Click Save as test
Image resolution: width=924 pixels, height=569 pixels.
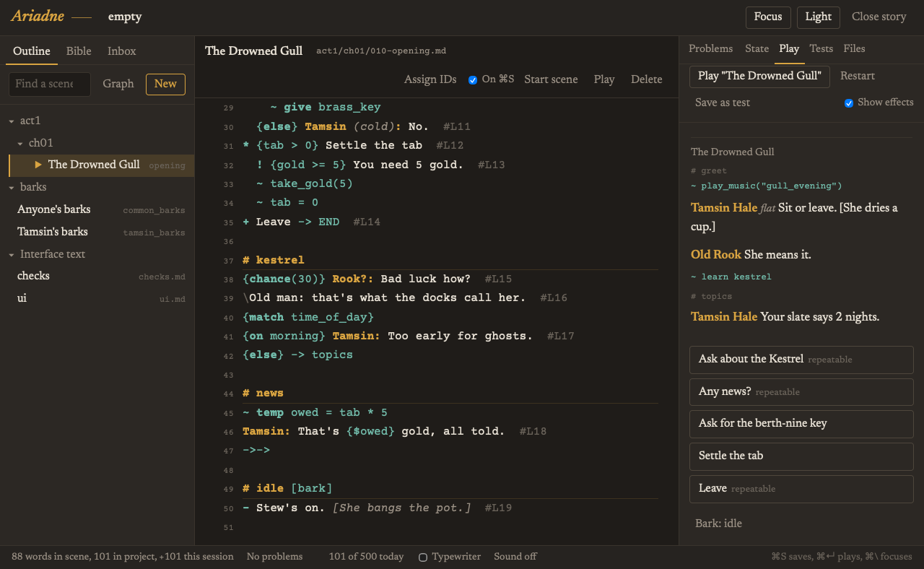tap(723, 103)
